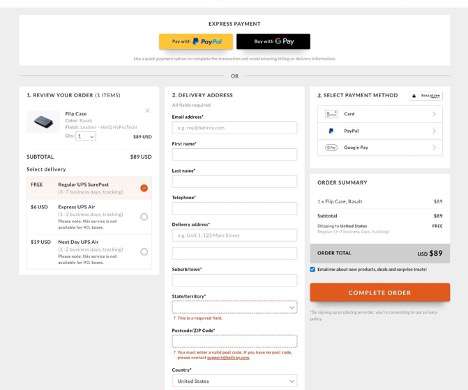Uncheck the email me about new products checkbox
The height and width of the screenshot is (390, 468).
pyautogui.click(x=312, y=269)
